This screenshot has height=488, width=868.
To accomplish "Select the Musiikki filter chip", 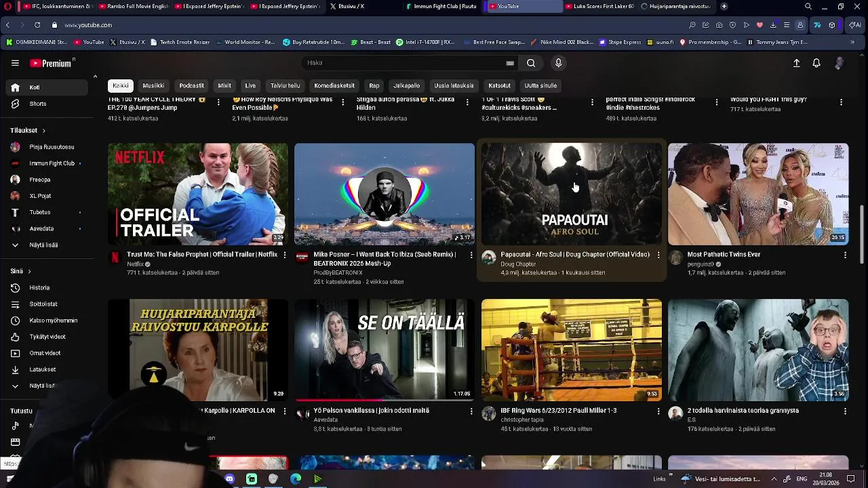I will pos(153,86).
